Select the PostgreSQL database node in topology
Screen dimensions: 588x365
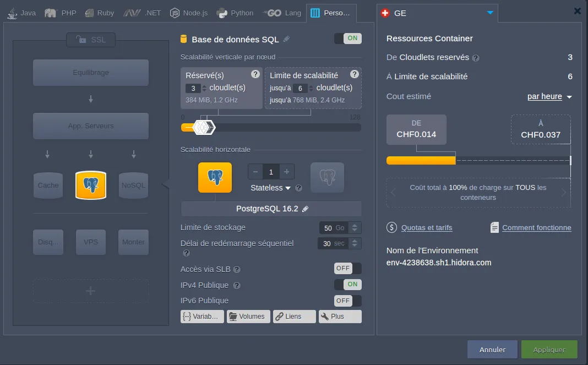91,185
